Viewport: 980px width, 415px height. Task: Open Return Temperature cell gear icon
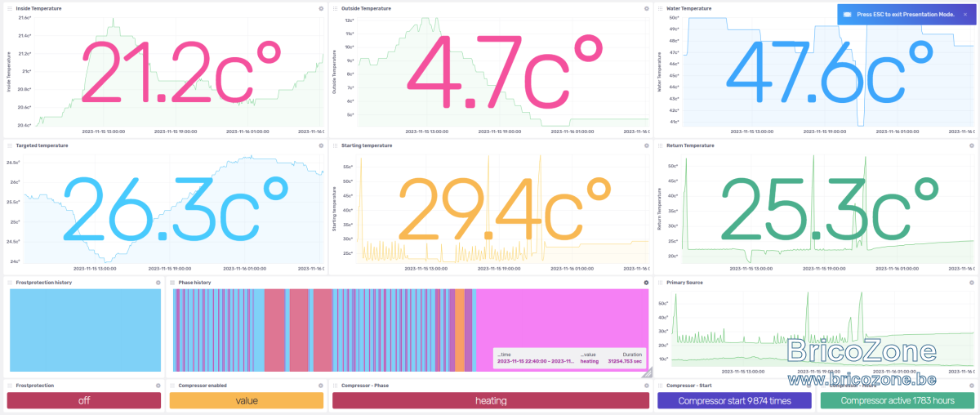tap(971, 145)
